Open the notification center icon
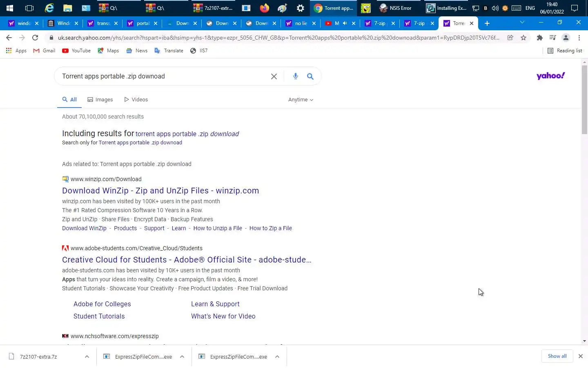 [575, 8]
